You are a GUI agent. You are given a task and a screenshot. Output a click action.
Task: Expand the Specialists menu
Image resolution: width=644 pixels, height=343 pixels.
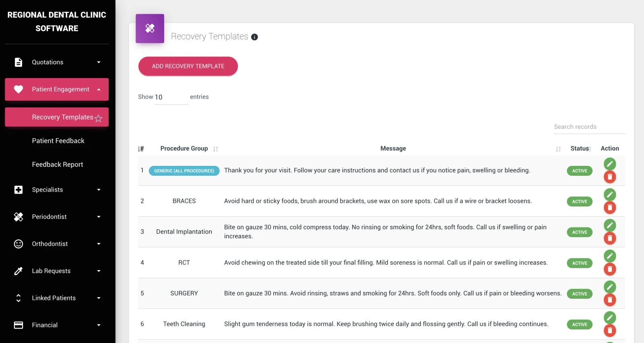(57, 190)
